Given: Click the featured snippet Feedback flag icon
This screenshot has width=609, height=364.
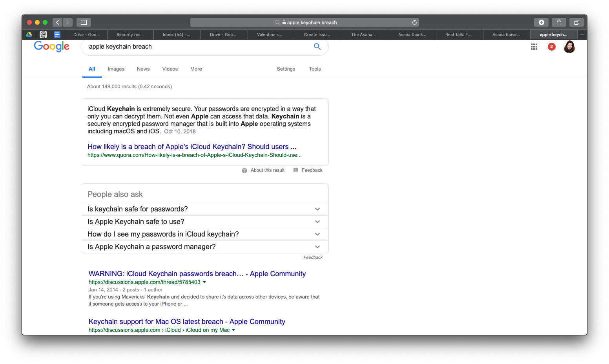Looking at the screenshot, I should (296, 170).
